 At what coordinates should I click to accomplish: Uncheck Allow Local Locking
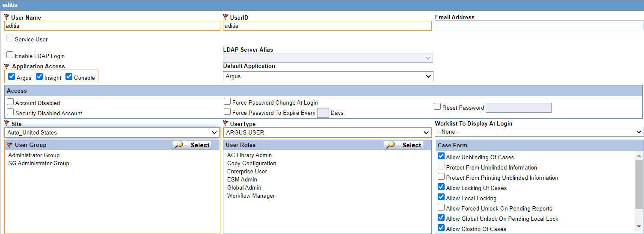pos(441,197)
